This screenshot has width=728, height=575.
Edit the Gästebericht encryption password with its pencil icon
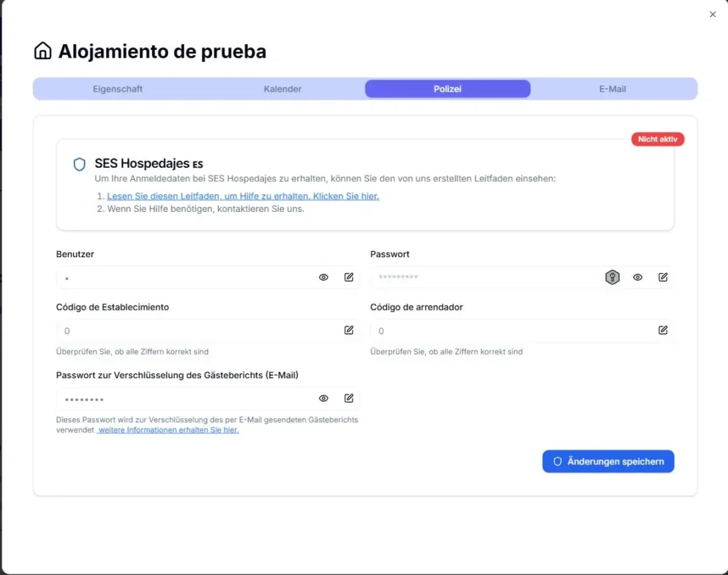click(348, 398)
